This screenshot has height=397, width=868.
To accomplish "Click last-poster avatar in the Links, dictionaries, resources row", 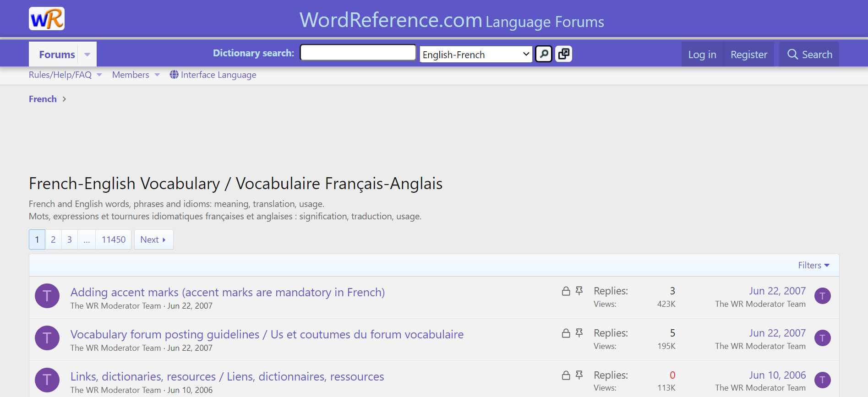I will click(x=823, y=380).
